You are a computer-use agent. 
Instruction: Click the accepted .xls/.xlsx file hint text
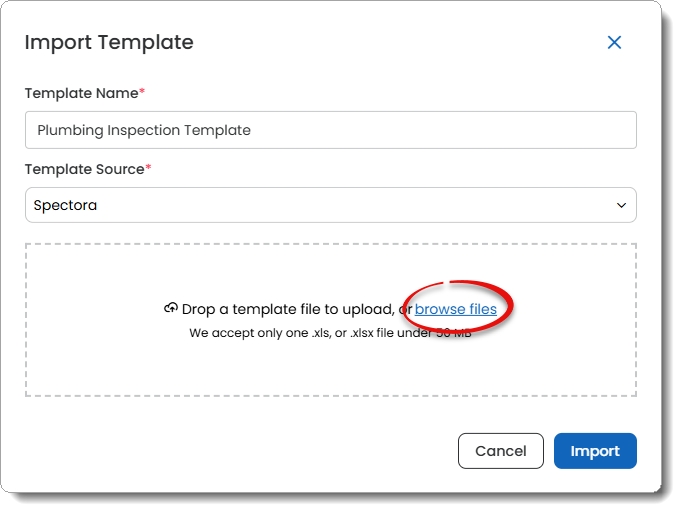(320, 333)
